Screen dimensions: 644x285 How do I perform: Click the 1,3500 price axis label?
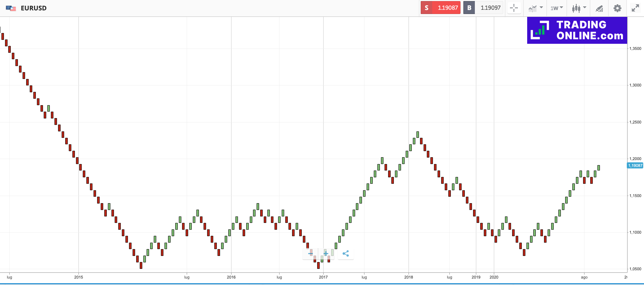(635, 48)
